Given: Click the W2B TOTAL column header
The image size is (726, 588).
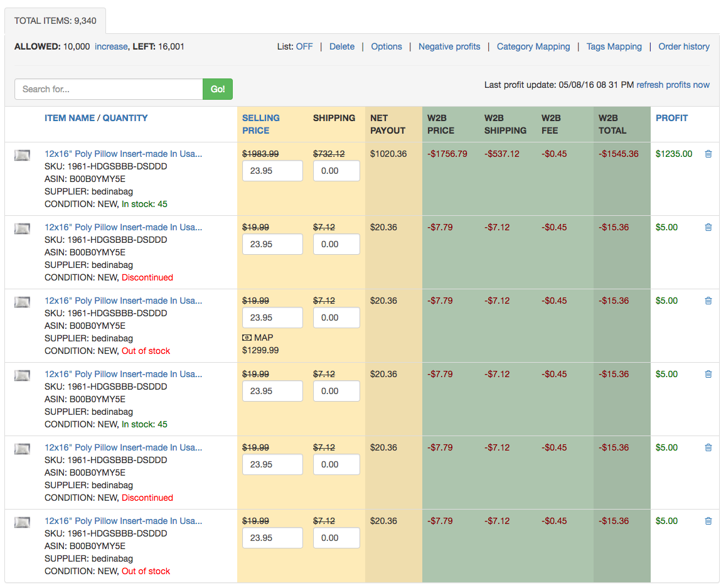Looking at the screenshot, I should click(612, 124).
